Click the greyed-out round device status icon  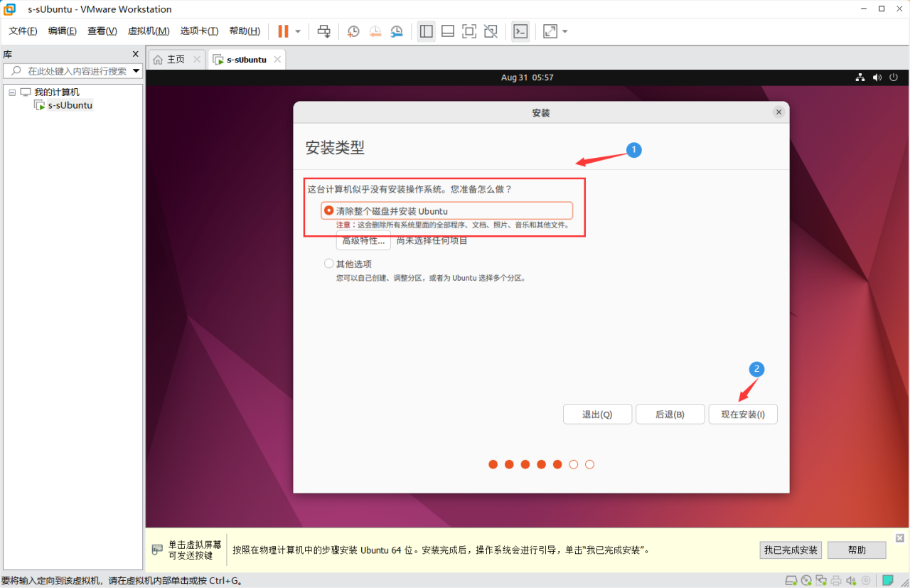[866, 581]
